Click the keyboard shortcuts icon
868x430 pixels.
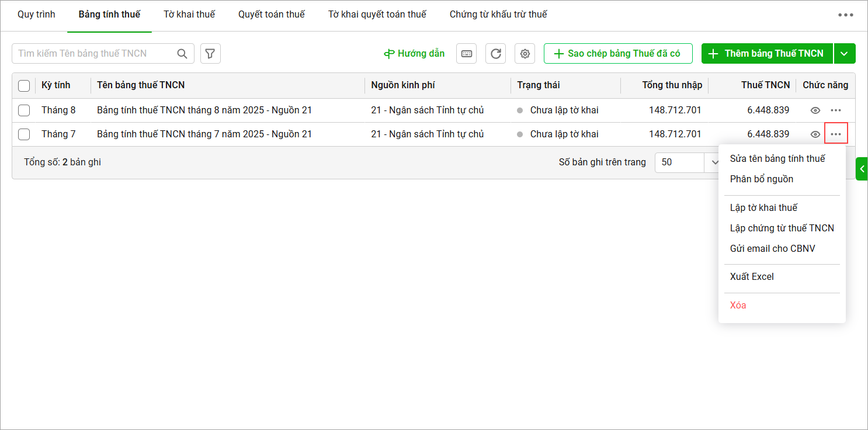pyautogui.click(x=466, y=54)
